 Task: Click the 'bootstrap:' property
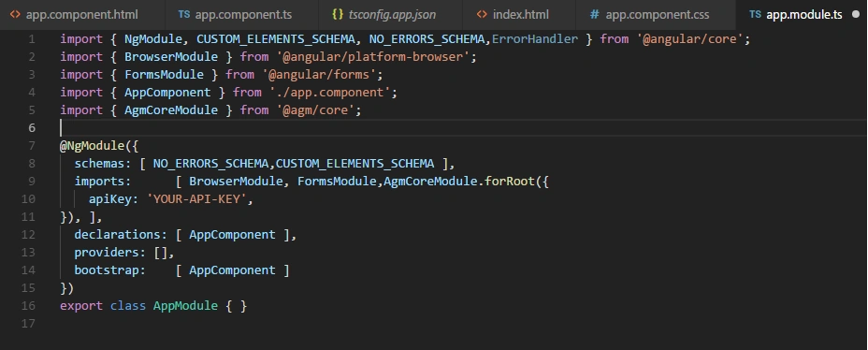pyautogui.click(x=110, y=270)
